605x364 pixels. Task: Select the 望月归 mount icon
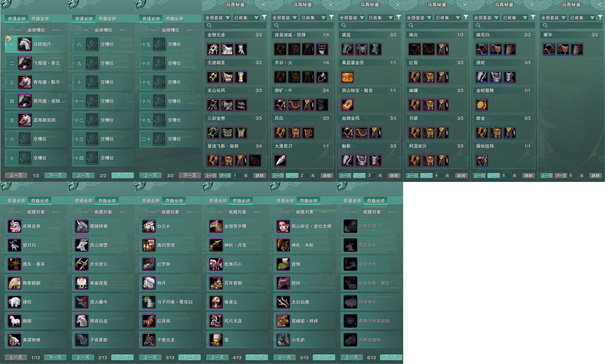pyautogui.click(x=15, y=245)
